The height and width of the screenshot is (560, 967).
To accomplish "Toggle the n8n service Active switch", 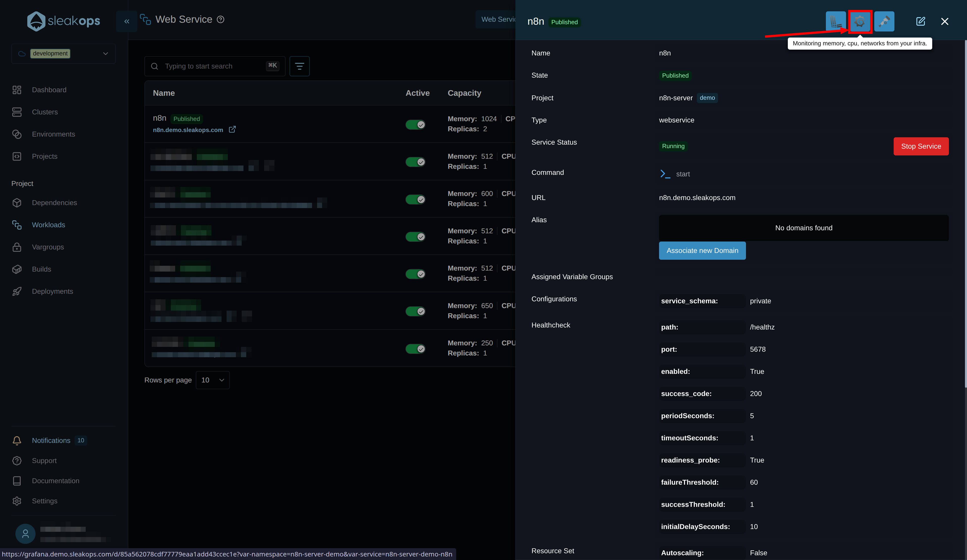I will pyautogui.click(x=416, y=124).
